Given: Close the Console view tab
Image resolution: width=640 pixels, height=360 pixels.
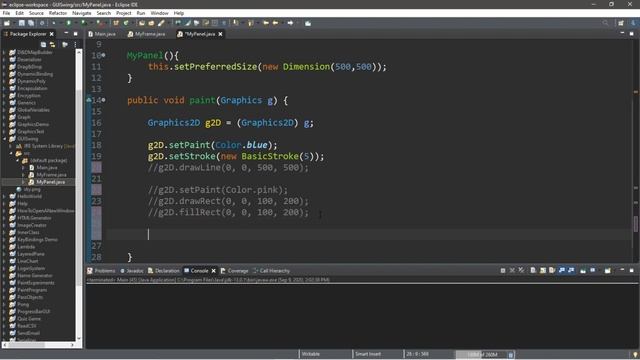Looking at the screenshot, I should pos(213,271).
